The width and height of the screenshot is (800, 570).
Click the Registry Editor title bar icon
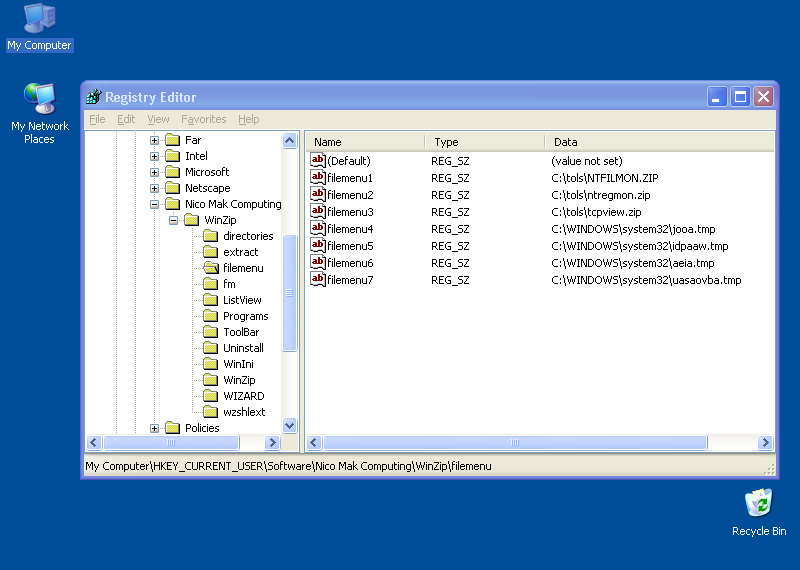[94, 96]
